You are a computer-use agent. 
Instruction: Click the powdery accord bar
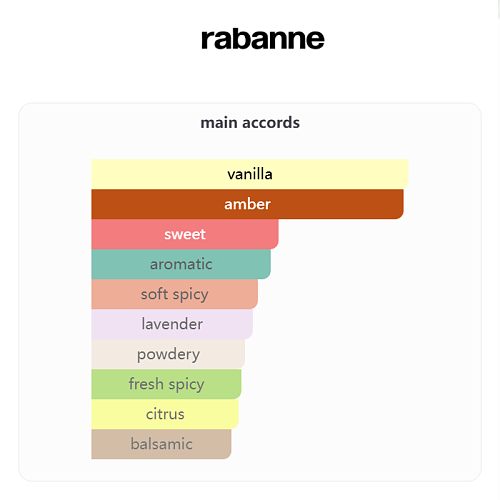point(168,354)
